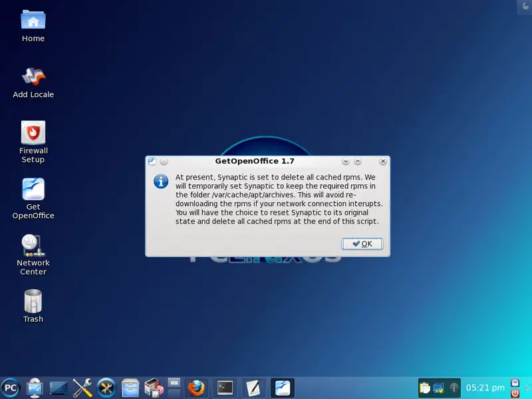This screenshot has width=532, height=399.
Task: Open the file cabinet file manager
Action: click(130, 388)
